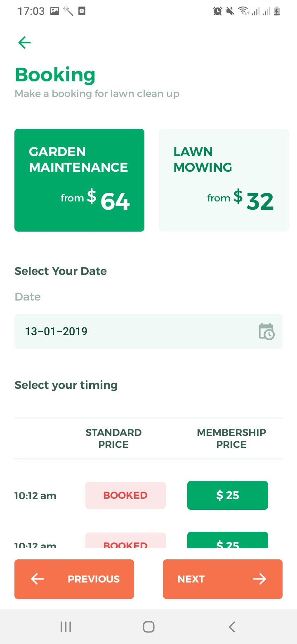Tap the NEXT button label
297x644 pixels.
point(191,579)
